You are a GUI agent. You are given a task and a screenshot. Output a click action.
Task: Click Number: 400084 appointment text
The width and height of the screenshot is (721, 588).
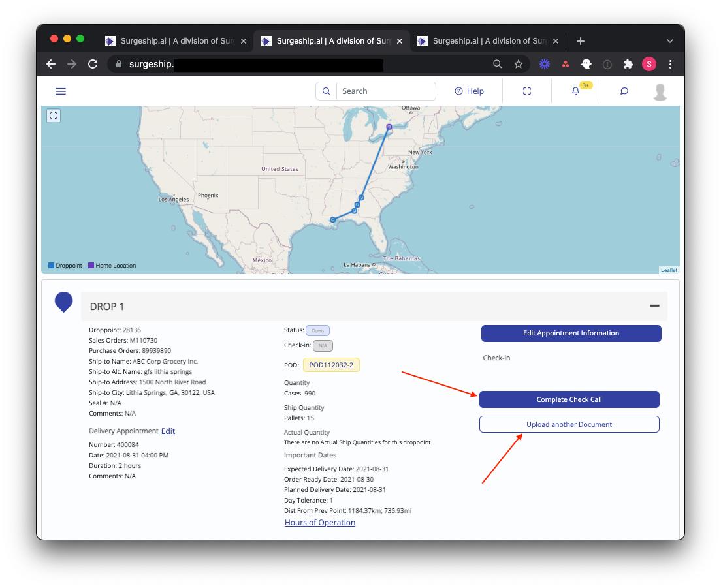[x=114, y=444]
